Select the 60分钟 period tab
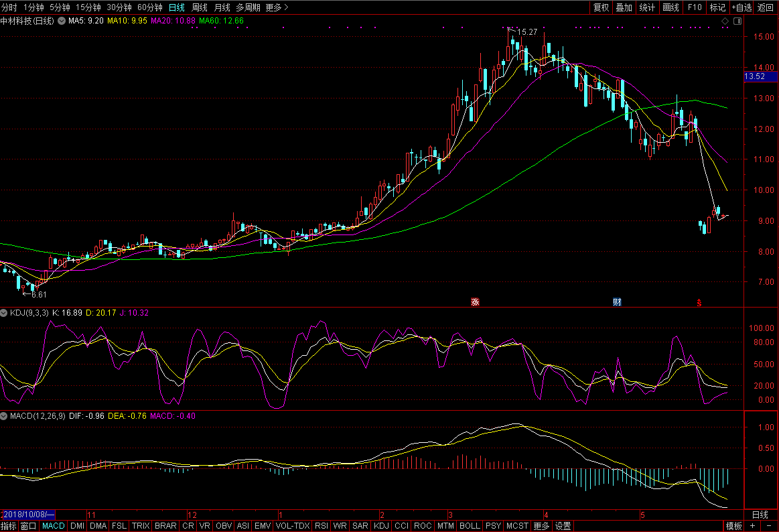Viewport: 779px width, 532px height. tap(149, 7)
